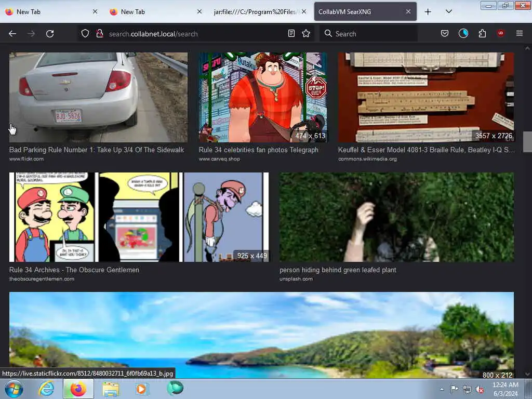The width and height of the screenshot is (532, 399).
Task: Open 'Rule 34 celebrities fan photos Telegraph' title
Action: click(x=259, y=150)
